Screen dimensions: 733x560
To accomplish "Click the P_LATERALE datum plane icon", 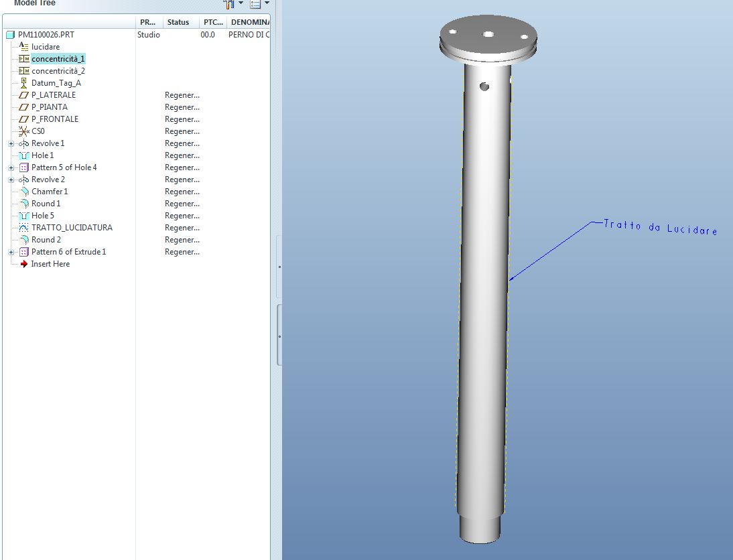I will pyautogui.click(x=24, y=95).
